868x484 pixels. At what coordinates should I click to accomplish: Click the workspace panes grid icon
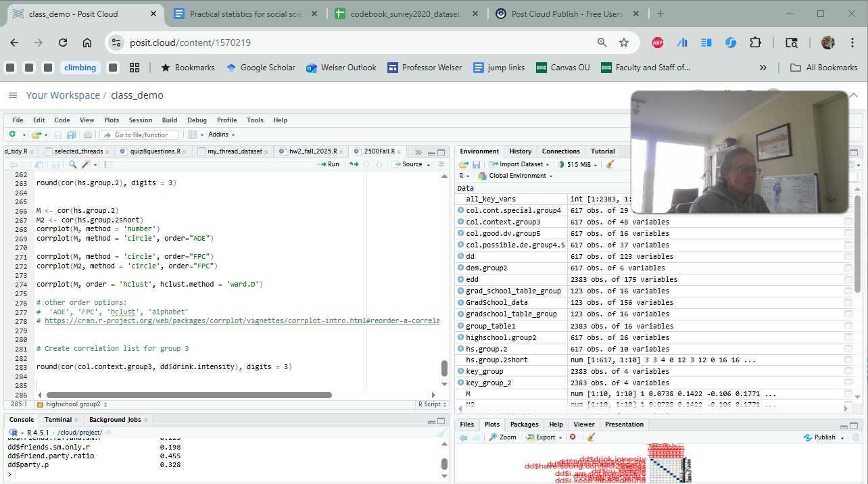(192, 135)
